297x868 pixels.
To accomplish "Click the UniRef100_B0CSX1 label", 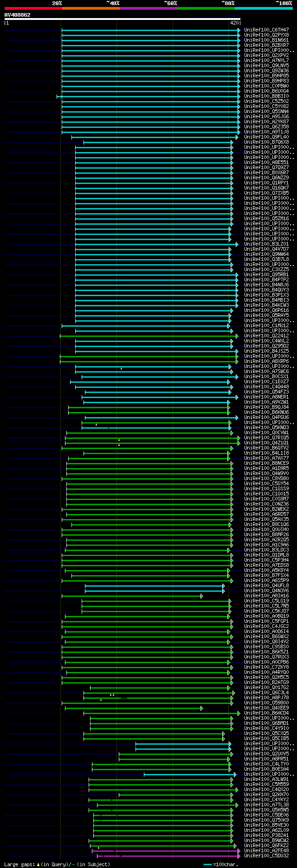I will coord(266,377).
